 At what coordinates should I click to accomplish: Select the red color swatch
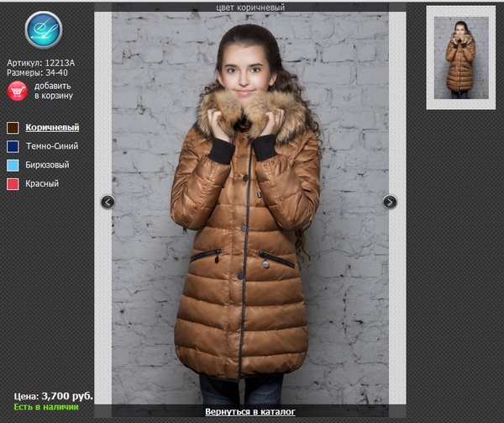(13, 183)
